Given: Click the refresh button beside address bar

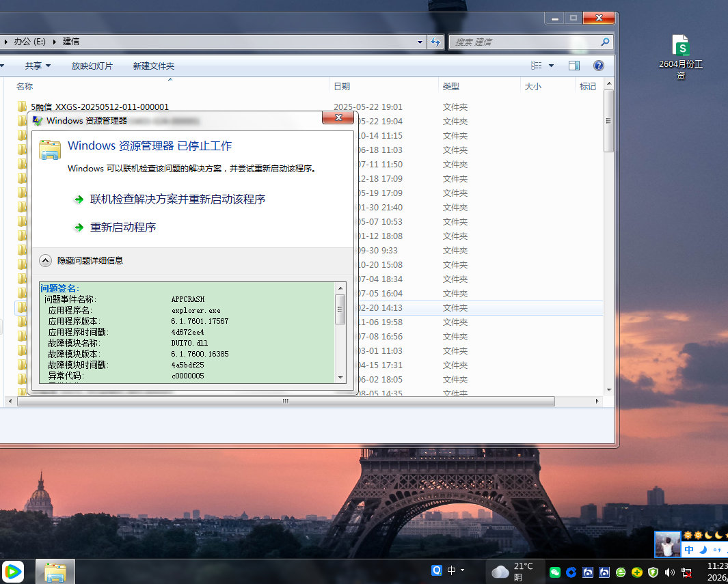Looking at the screenshot, I should (435, 42).
